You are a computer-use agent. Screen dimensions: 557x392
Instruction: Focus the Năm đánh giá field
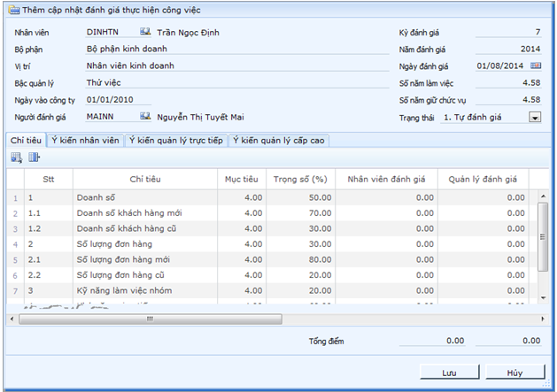coord(507,49)
